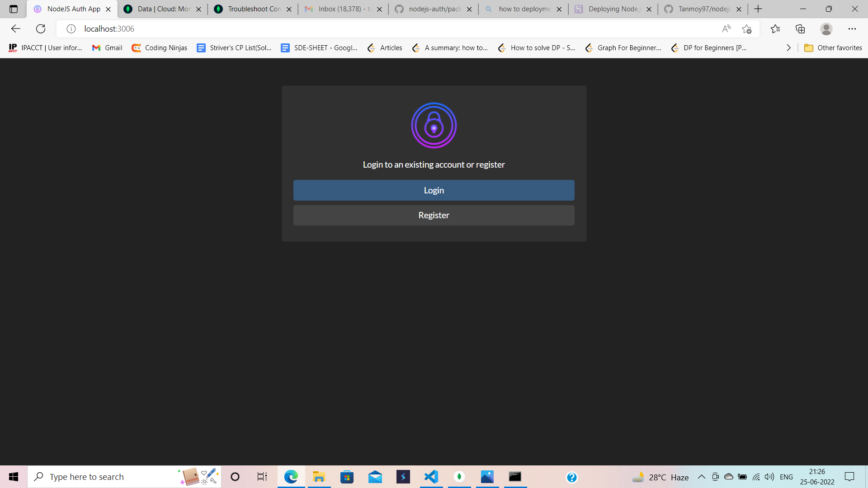Navigate back in the browser

coord(16,28)
